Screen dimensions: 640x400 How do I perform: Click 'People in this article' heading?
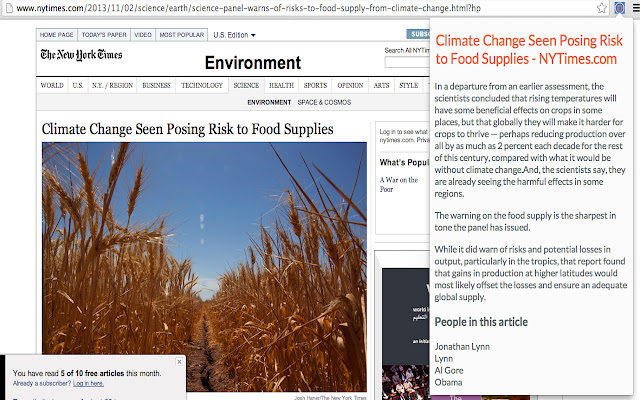481,322
